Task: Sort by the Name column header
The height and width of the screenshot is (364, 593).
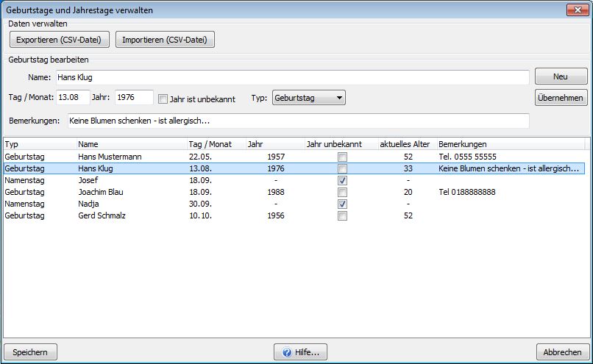Action: pyautogui.click(x=132, y=144)
